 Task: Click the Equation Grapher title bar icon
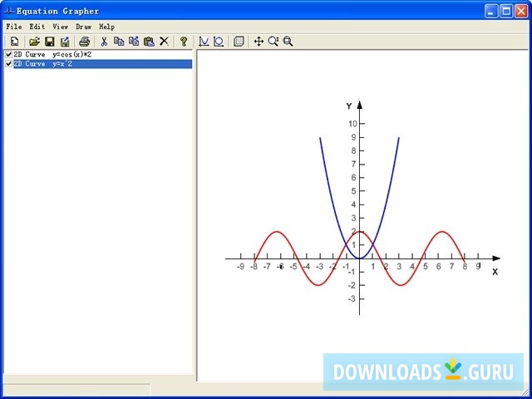click(x=9, y=11)
